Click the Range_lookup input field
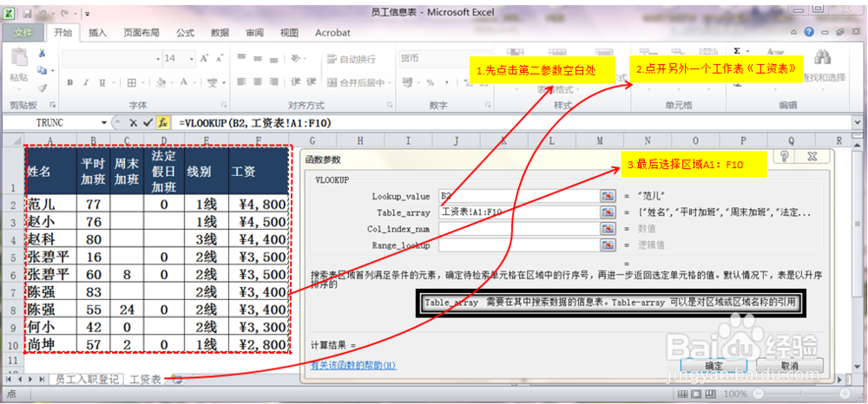868x404 pixels. (519, 244)
